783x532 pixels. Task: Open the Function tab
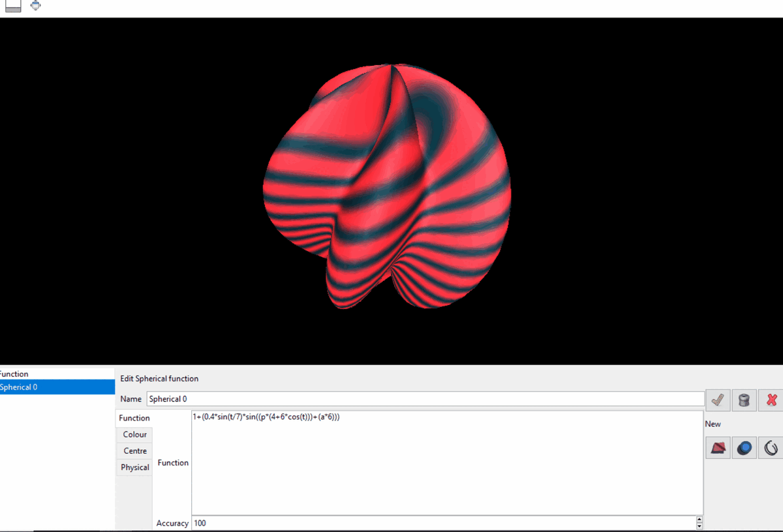coord(134,418)
